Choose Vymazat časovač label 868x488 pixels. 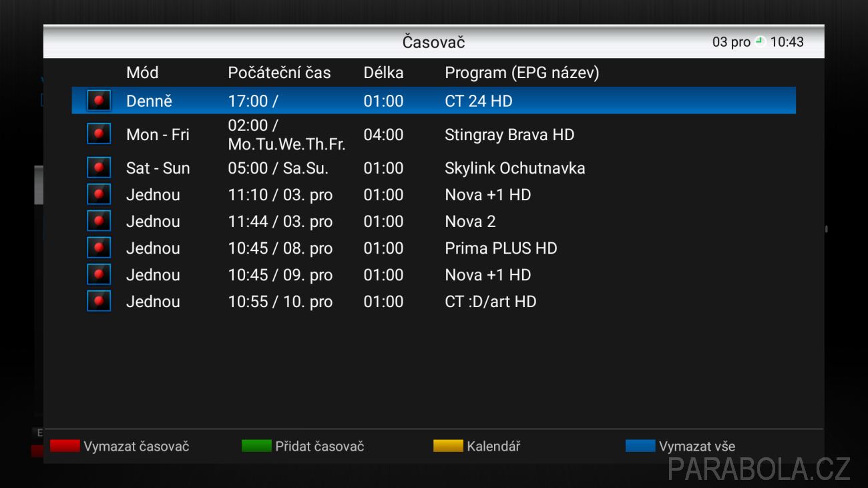[136, 447]
